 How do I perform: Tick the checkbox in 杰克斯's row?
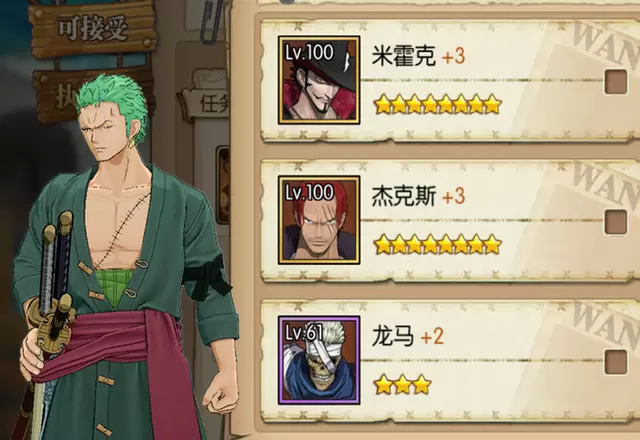click(x=616, y=222)
